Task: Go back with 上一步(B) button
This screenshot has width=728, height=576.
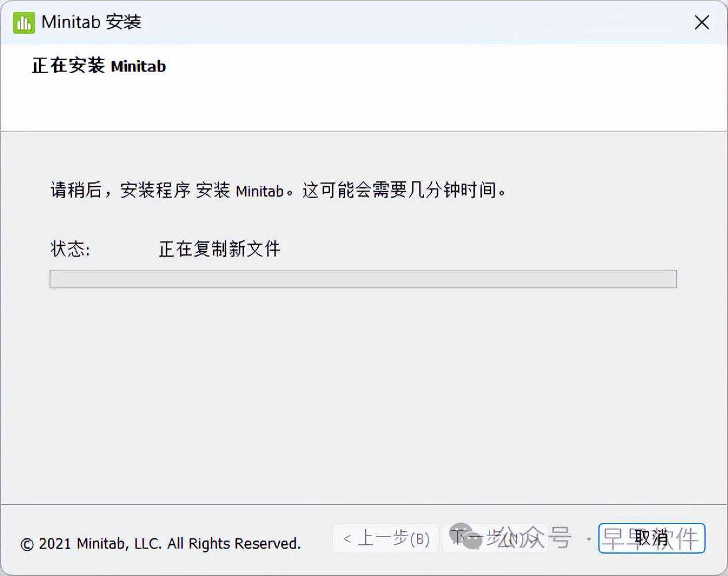Action: click(386, 538)
